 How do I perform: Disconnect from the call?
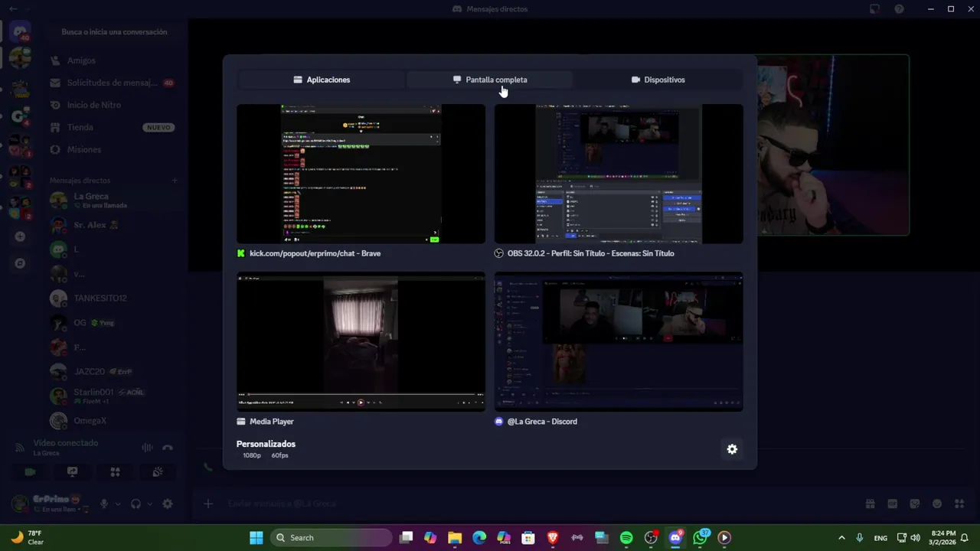click(168, 448)
